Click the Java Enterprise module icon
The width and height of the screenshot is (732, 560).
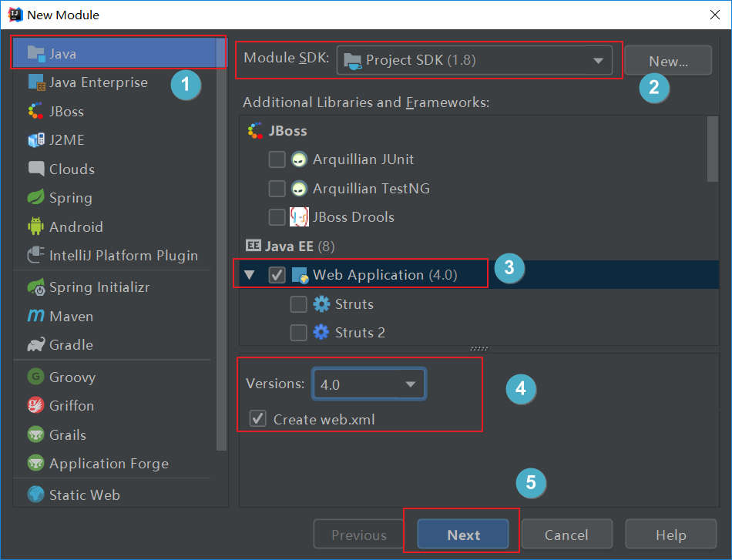pyautogui.click(x=36, y=82)
